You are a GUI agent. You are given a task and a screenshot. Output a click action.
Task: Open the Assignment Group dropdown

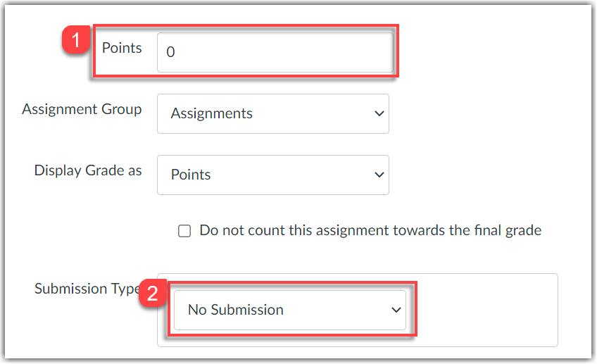coord(272,113)
